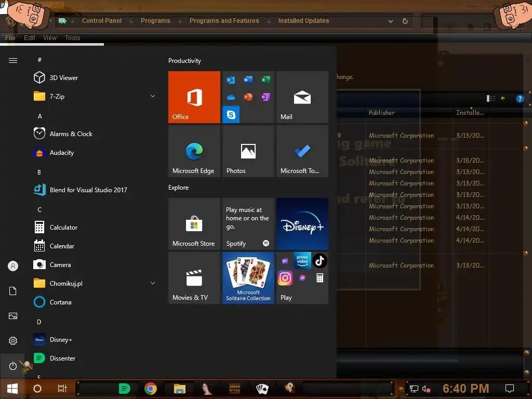Open Documents from the Start sidebar

point(13,291)
